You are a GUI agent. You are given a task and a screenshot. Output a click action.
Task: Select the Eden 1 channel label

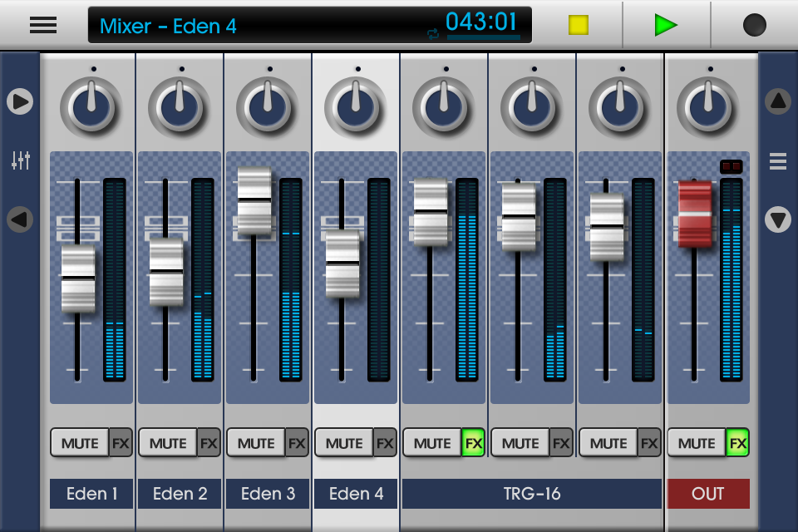(91, 493)
